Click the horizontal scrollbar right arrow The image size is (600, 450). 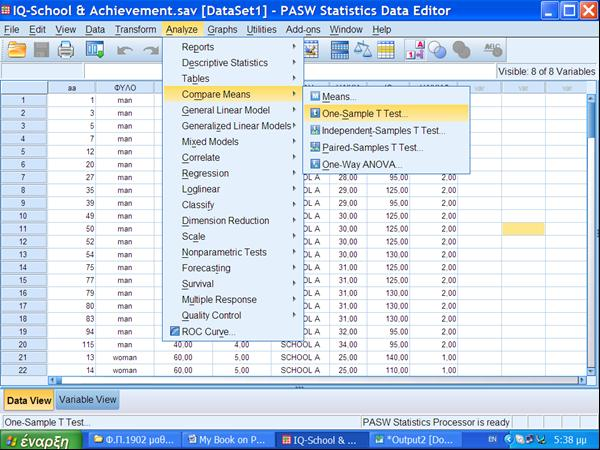(x=582, y=380)
